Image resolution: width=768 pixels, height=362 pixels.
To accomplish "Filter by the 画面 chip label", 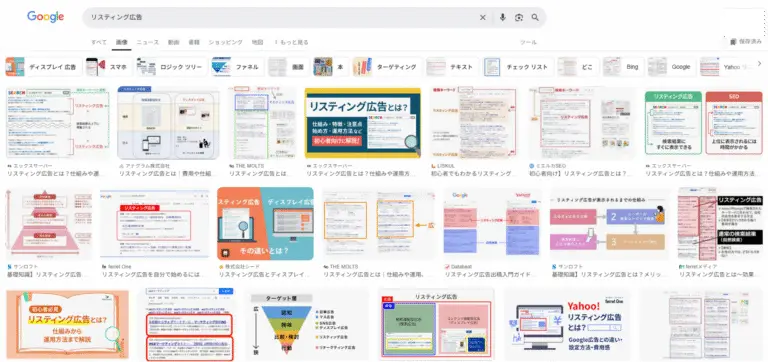I will pos(298,67).
